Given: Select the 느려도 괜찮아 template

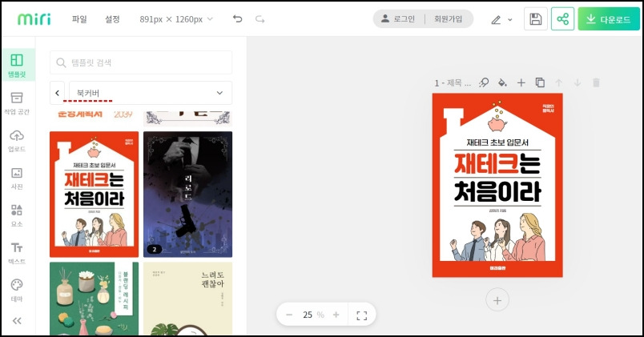Looking at the screenshot, I should click(x=187, y=299).
